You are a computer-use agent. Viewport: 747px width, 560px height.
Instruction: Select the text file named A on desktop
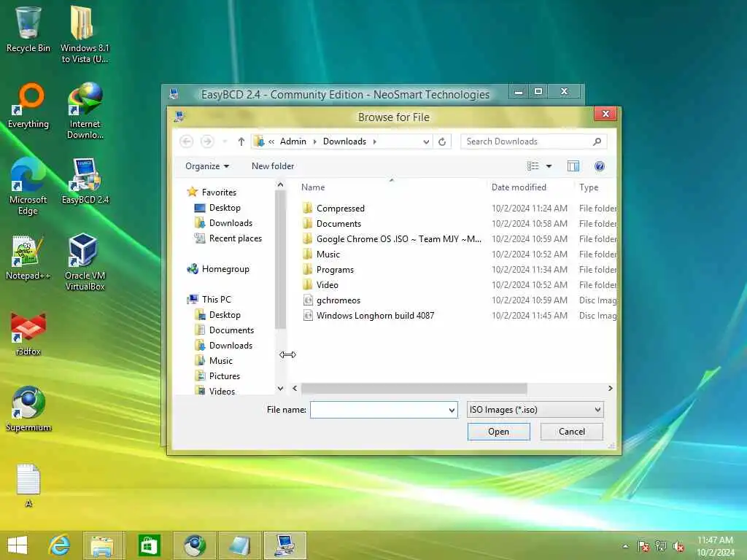tap(28, 485)
